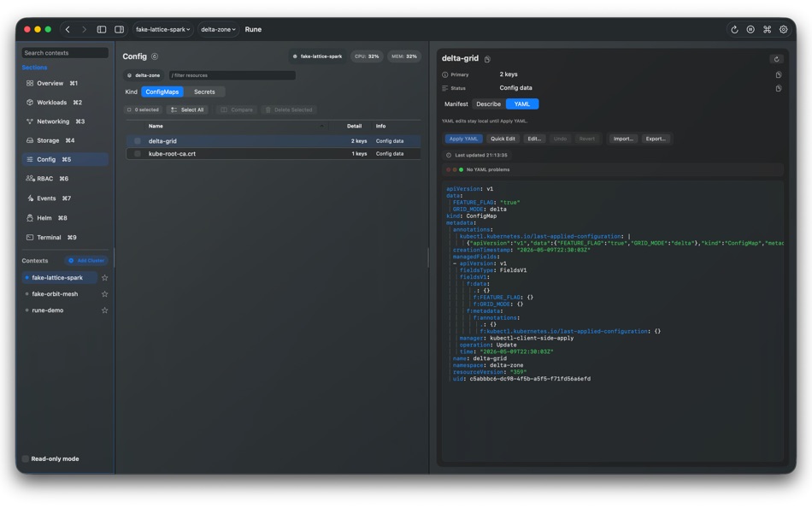Click the Export... button
This screenshot has width=812, height=508.
(656, 139)
